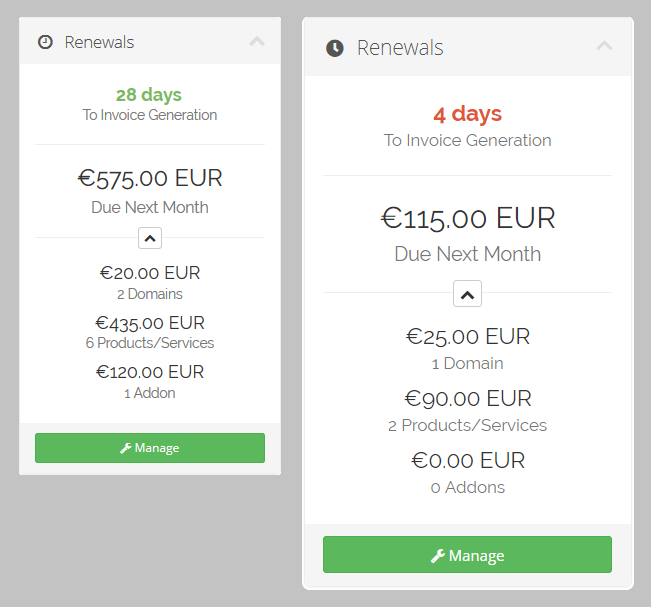
Task: Toggle breakdown under €575.00 EUR with chevron button
Action: 150,238
